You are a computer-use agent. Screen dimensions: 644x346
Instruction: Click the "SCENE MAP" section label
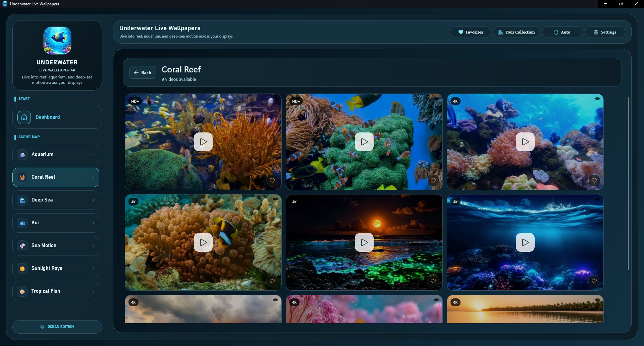click(29, 137)
